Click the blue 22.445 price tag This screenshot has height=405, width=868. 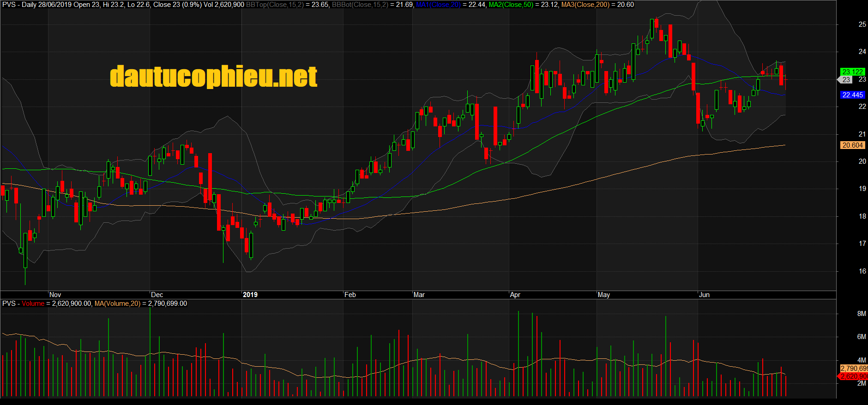852,95
